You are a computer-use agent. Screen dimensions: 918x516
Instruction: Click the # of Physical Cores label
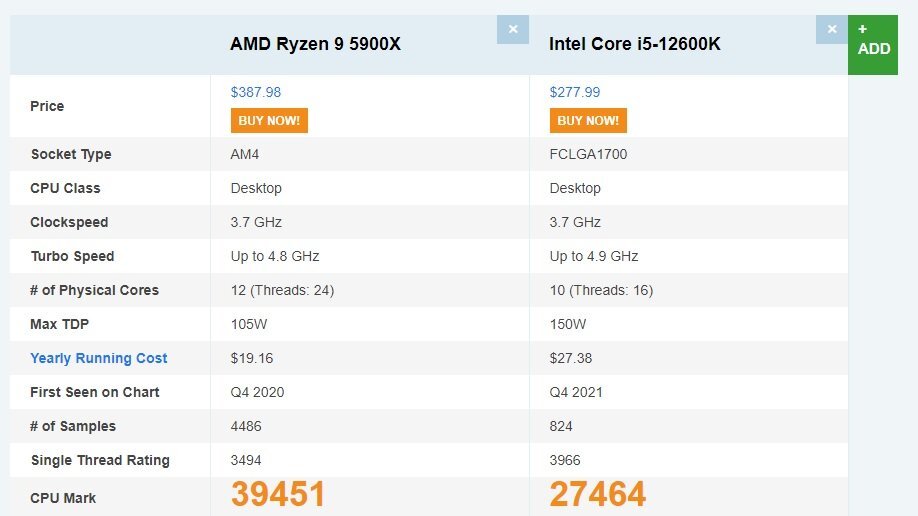[x=95, y=290]
